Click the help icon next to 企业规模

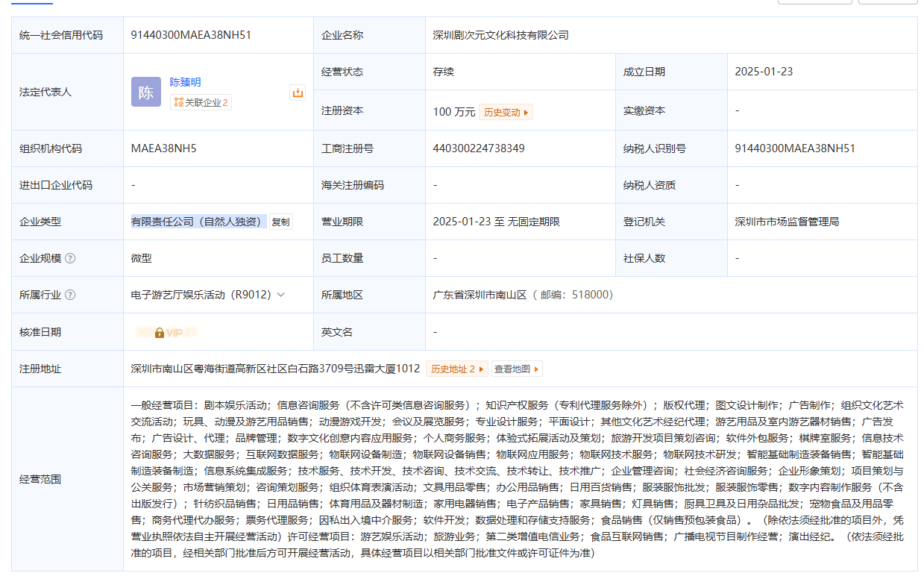point(70,258)
